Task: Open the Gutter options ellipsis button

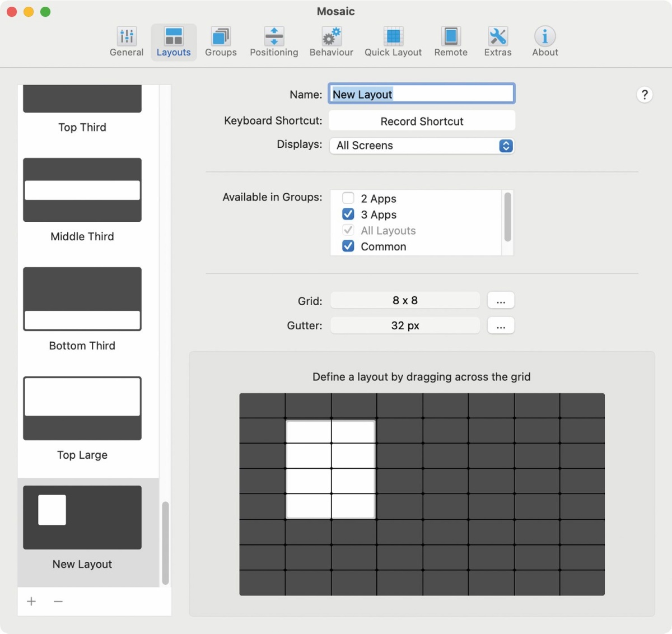Action: coord(501,325)
